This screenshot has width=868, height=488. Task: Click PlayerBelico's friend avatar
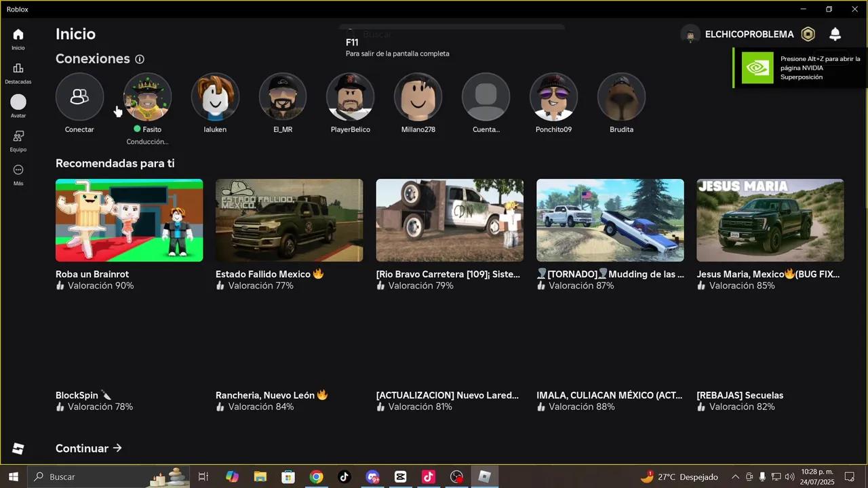pyautogui.click(x=350, y=96)
